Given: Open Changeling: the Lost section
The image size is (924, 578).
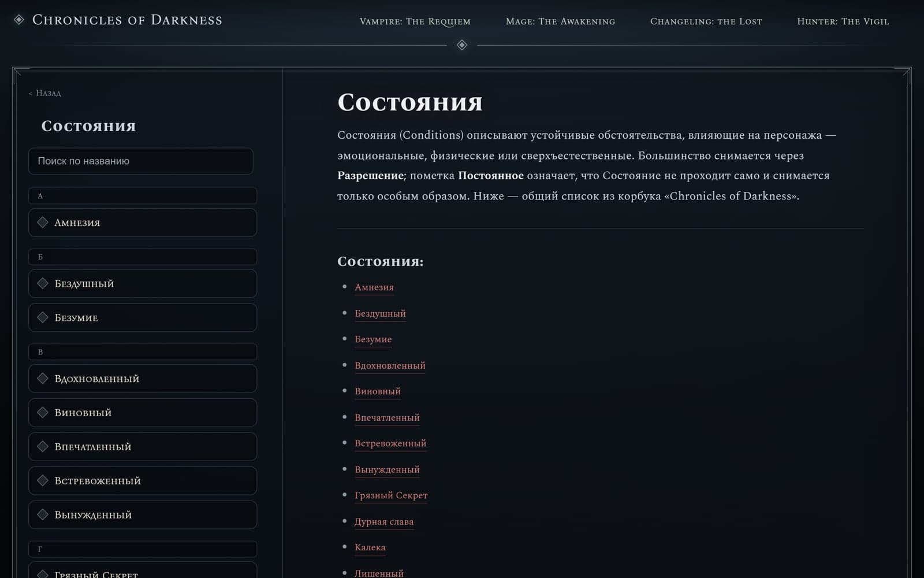Looking at the screenshot, I should click(706, 21).
